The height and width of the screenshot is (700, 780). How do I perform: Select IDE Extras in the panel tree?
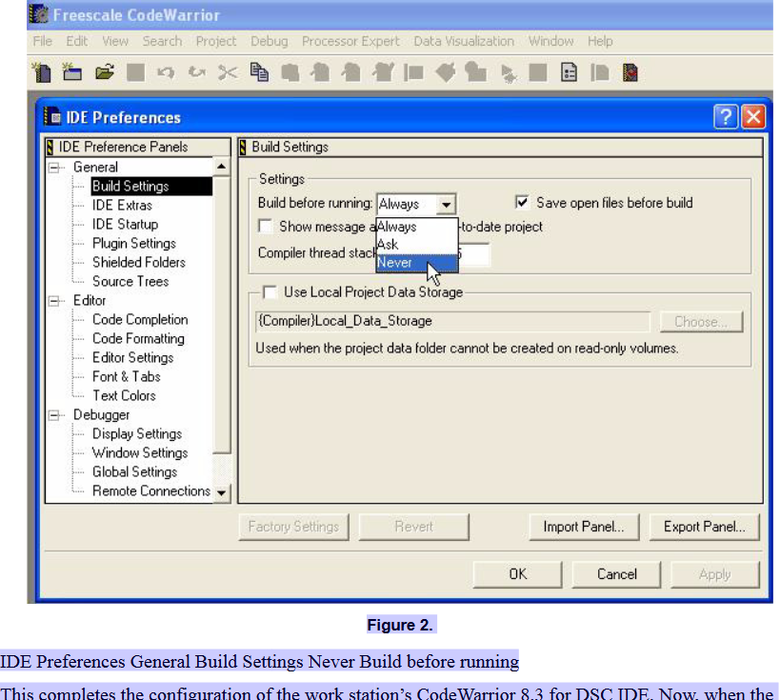pos(122,206)
